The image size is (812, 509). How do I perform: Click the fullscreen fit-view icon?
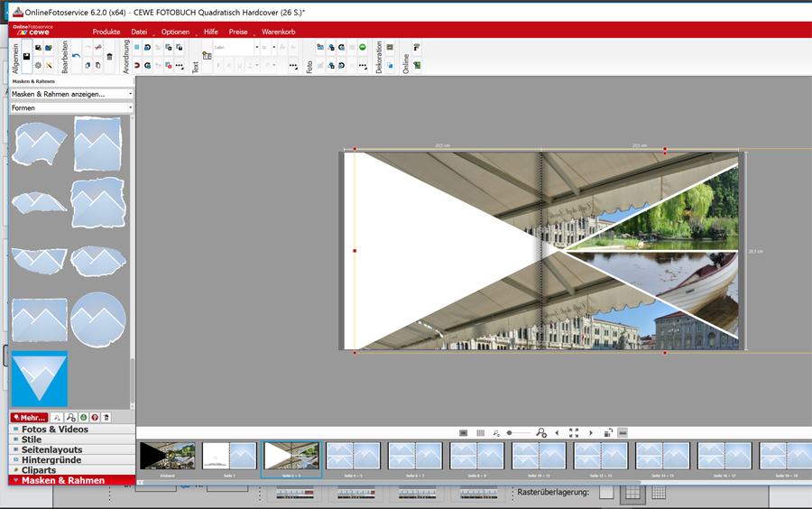(x=574, y=433)
